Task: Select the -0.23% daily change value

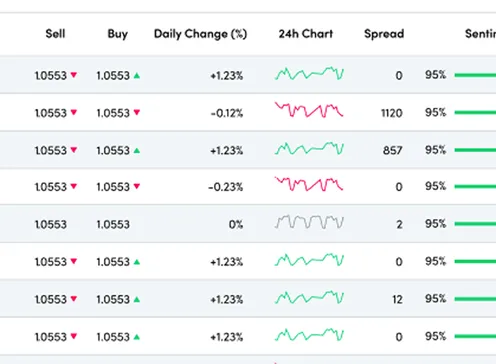Action: 226,187
